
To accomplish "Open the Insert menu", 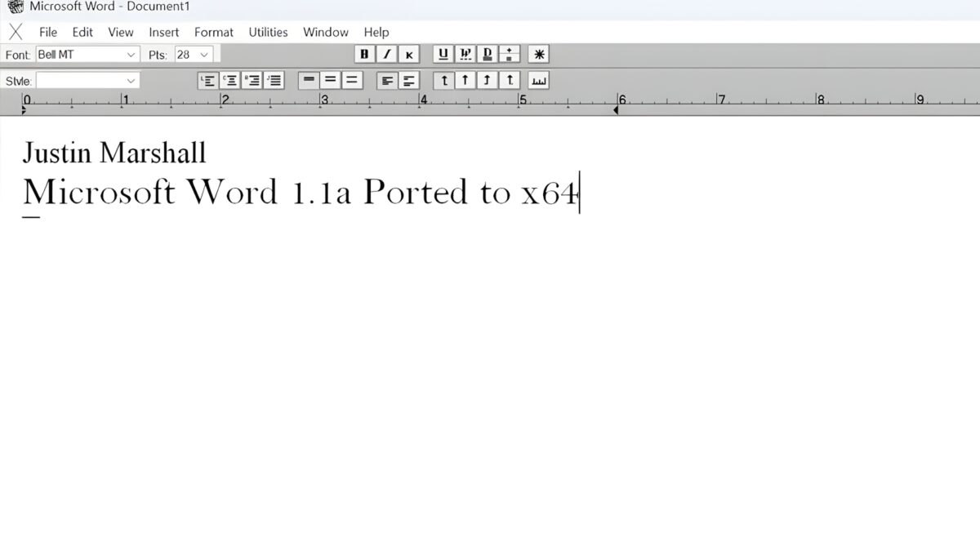I will point(164,32).
